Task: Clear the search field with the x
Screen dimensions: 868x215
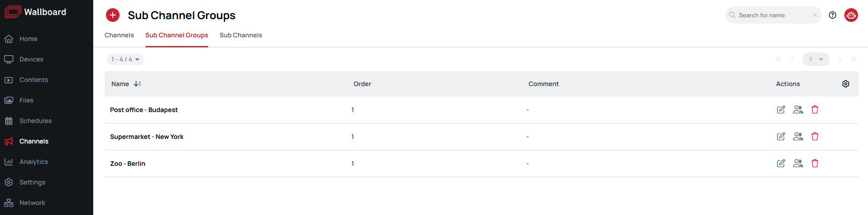Action: [x=815, y=15]
